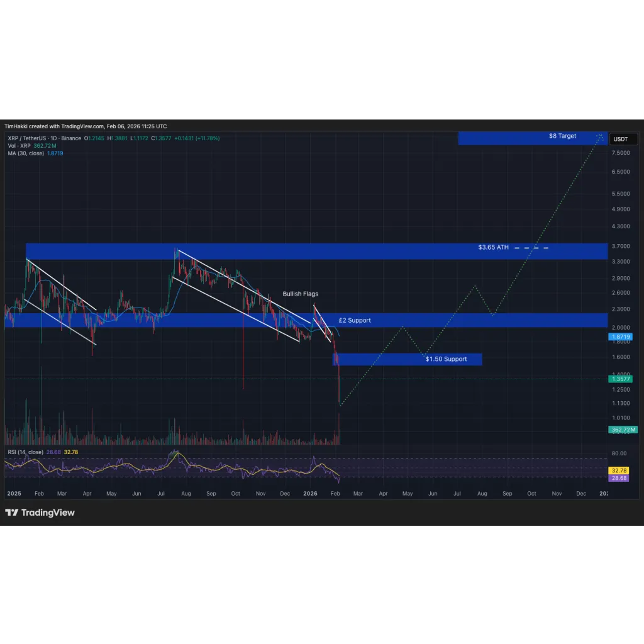Click the 7.5000 price axis value
This screenshot has width=644, height=644.
pyautogui.click(x=621, y=153)
